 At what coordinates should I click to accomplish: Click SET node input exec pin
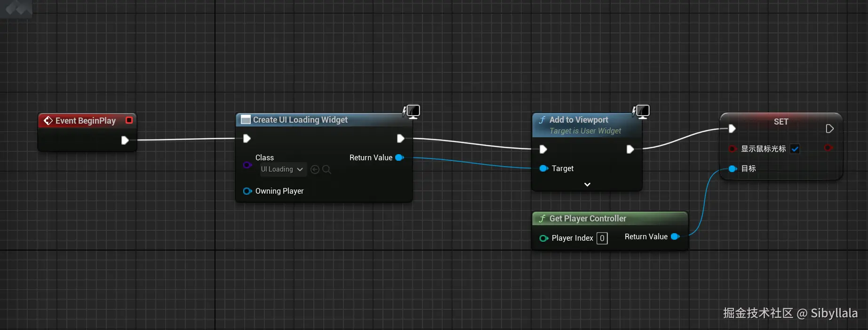pyautogui.click(x=732, y=128)
